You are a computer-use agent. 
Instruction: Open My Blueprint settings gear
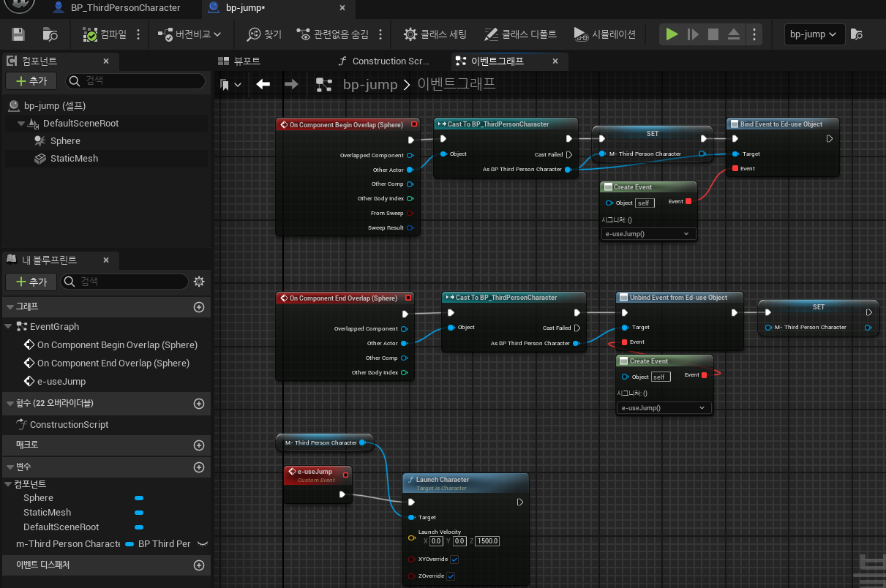point(199,282)
